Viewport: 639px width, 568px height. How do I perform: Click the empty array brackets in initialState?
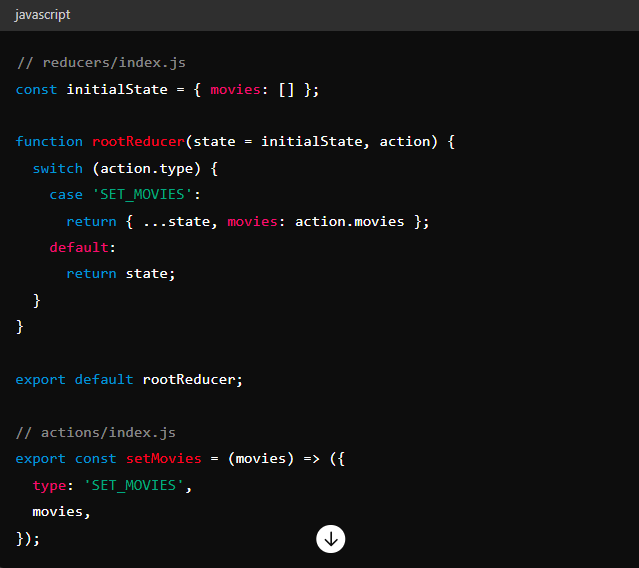click(286, 89)
